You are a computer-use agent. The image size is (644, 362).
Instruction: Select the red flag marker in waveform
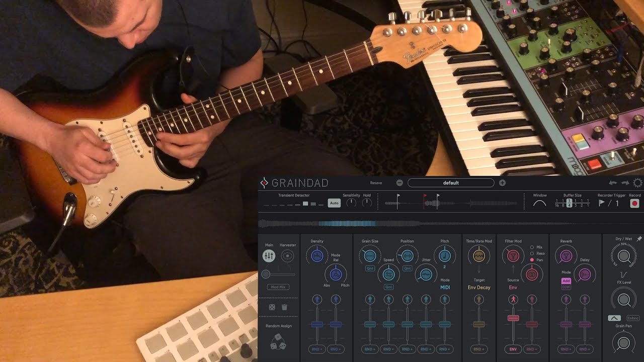(x=425, y=202)
